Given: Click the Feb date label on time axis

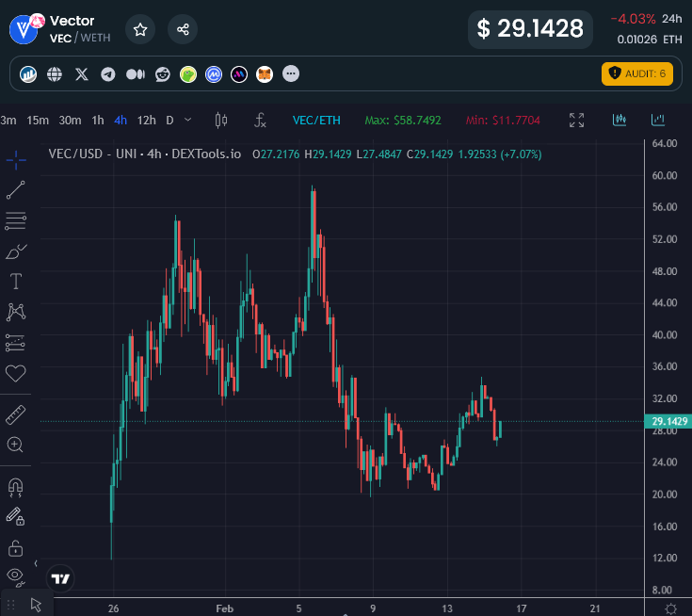Looking at the screenshot, I should 225,608.
